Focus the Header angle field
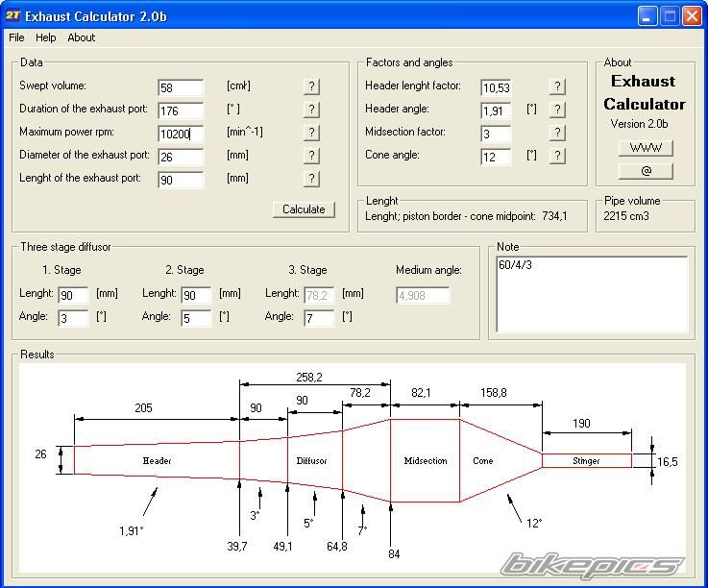The width and height of the screenshot is (708, 588). point(496,110)
